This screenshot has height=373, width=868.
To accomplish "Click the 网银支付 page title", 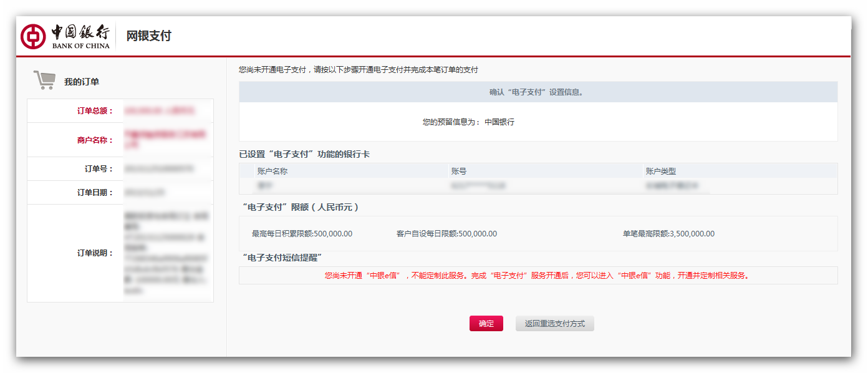I will [x=148, y=36].
